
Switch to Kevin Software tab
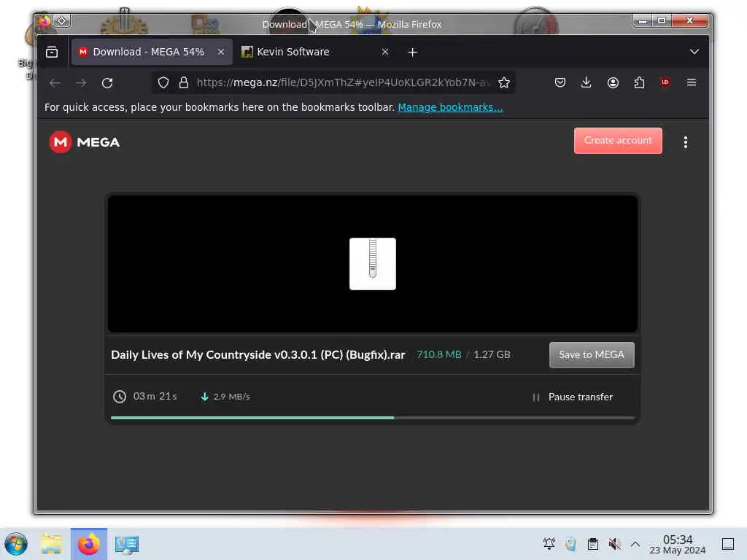coord(315,52)
